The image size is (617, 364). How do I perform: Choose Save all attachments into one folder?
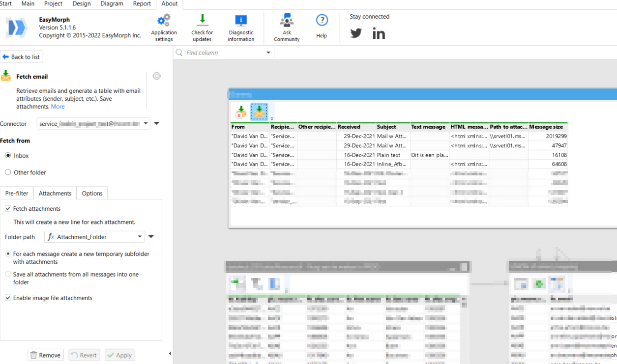coord(8,275)
